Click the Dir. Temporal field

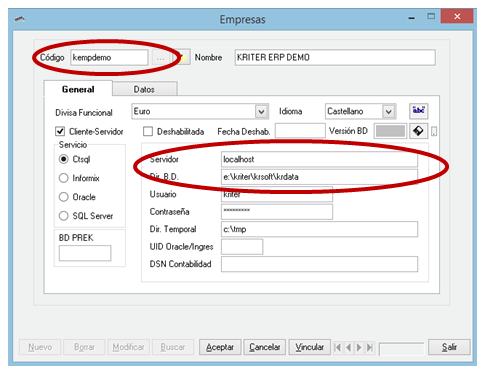click(319, 229)
